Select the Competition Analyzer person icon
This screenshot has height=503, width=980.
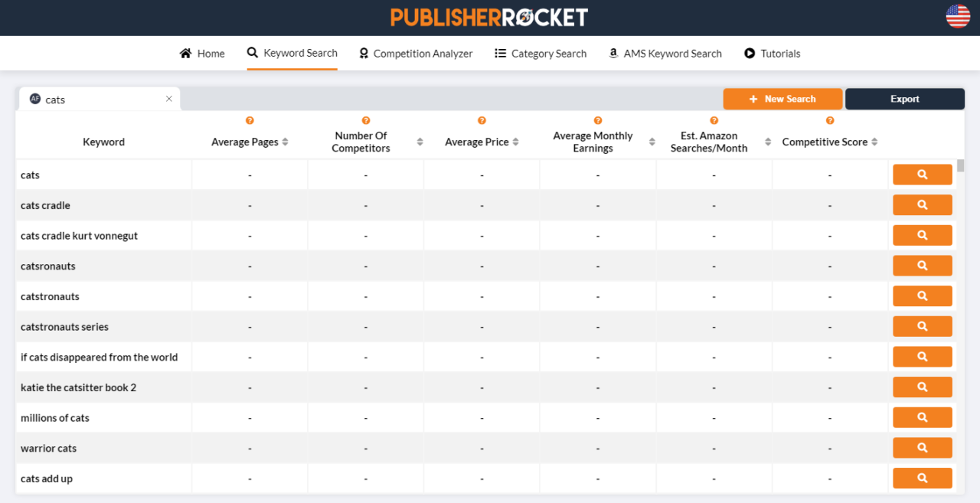tap(363, 53)
